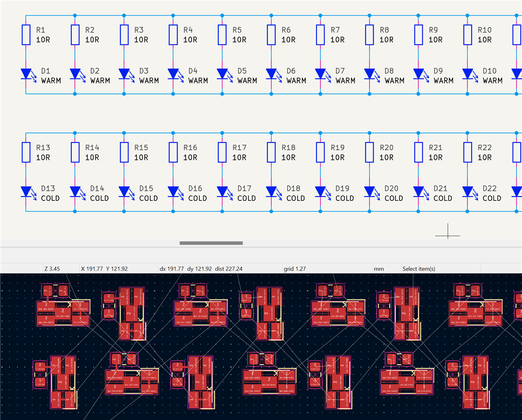Image resolution: width=522 pixels, height=420 pixels.
Task: Select the D18 cold LED symbol
Action: click(273, 192)
